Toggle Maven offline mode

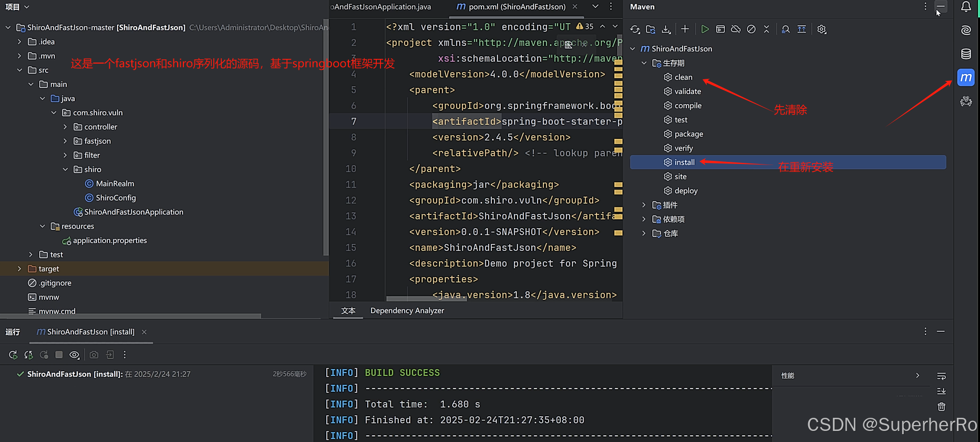coord(736,29)
